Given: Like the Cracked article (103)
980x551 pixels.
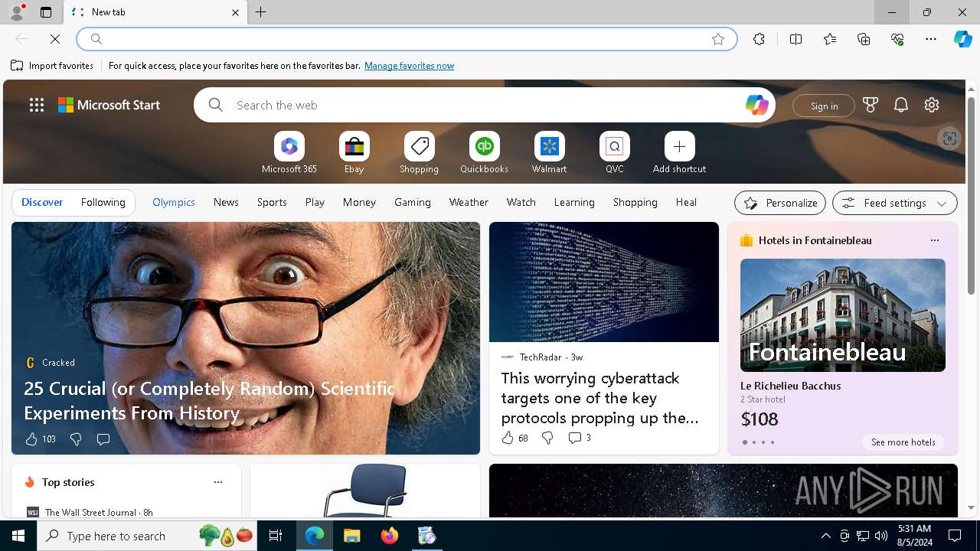Looking at the screenshot, I should 41,439.
